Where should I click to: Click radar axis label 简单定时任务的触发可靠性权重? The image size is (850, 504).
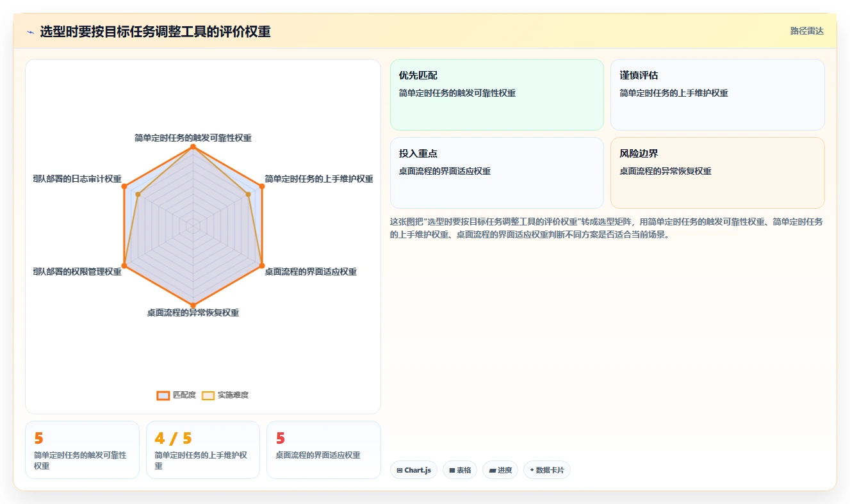193,138
